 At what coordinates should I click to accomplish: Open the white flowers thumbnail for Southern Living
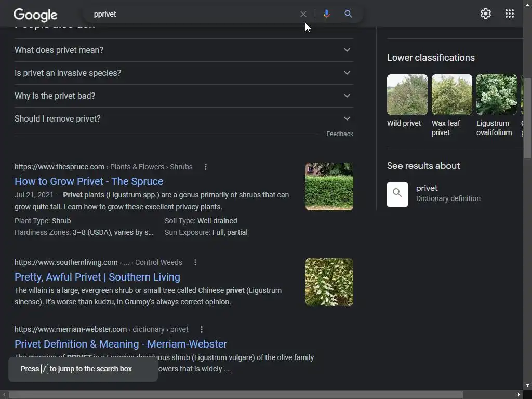329,282
